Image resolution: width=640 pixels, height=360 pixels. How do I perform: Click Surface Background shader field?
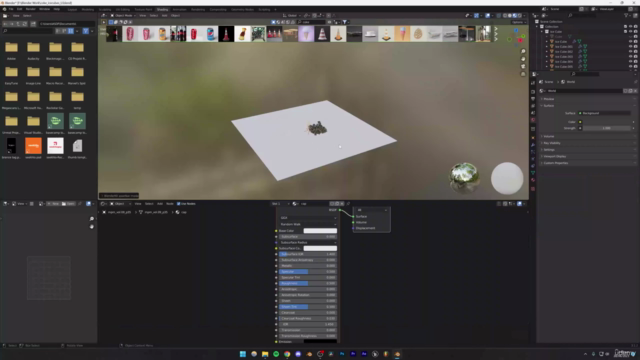pyautogui.click(x=604, y=113)
